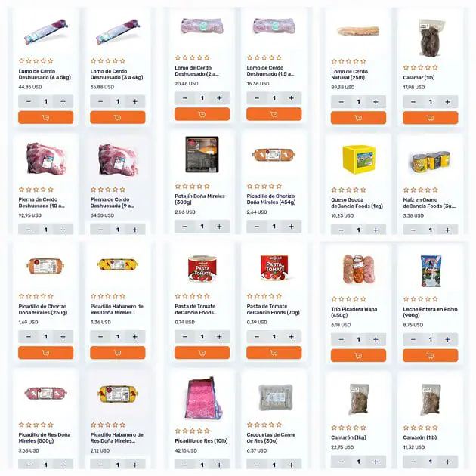The image size is (476, 476).
Task: Open the Picadillo de Res Doña Mireles (500g) title
Action: pyautogui.click(x=45, y=437)
